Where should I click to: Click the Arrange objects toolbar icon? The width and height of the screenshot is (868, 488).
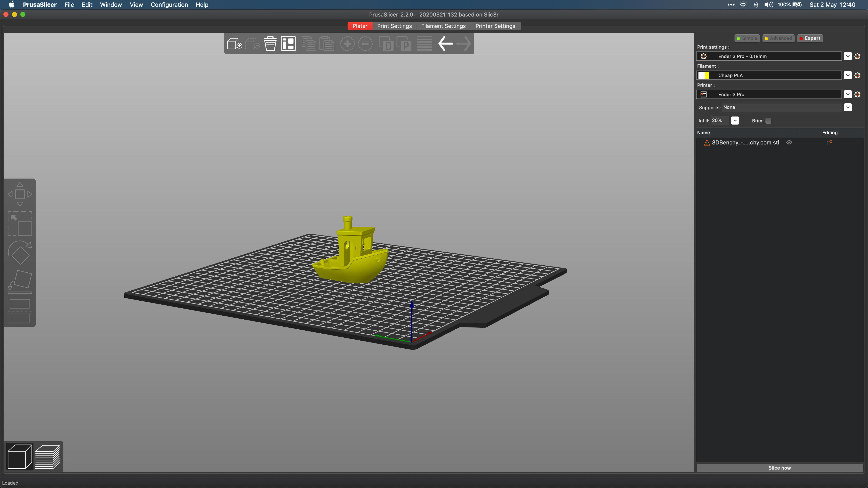click(x=288, y=44)
